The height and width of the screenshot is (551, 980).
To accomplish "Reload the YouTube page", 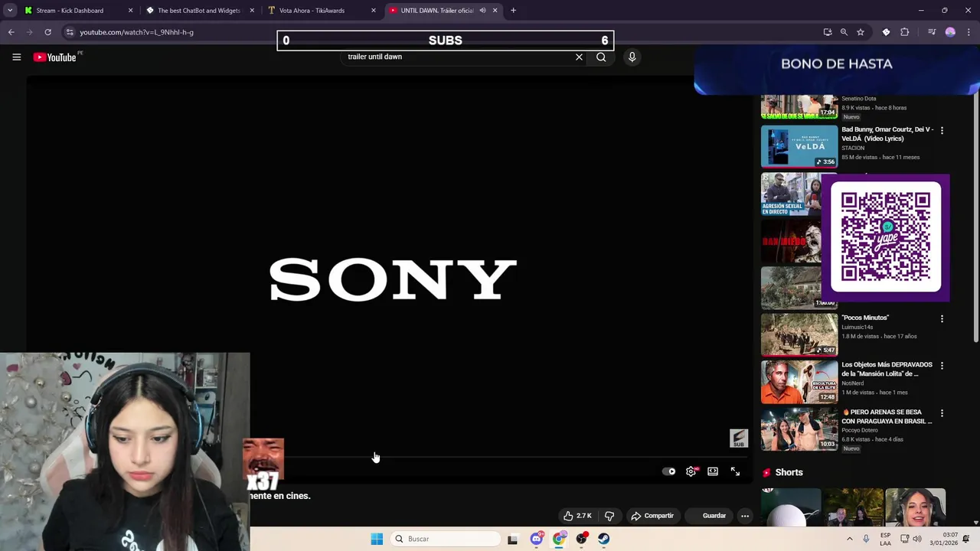I will [47, 32].
